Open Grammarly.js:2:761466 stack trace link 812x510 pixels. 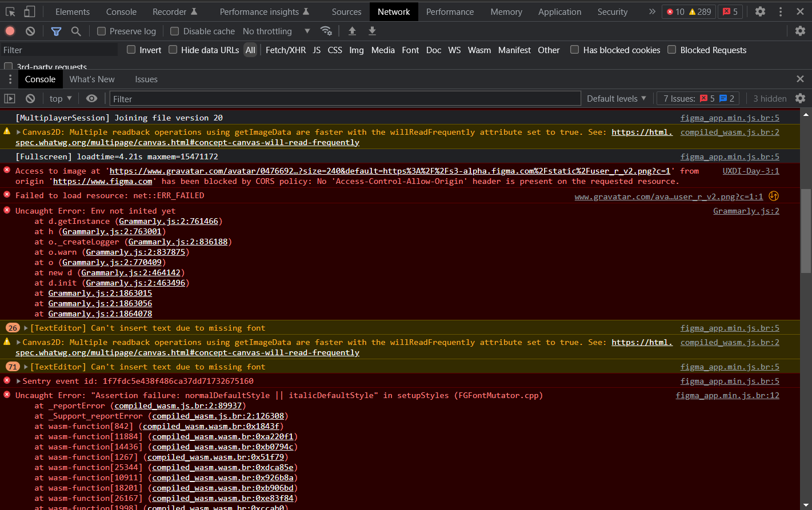pos(169,221)
